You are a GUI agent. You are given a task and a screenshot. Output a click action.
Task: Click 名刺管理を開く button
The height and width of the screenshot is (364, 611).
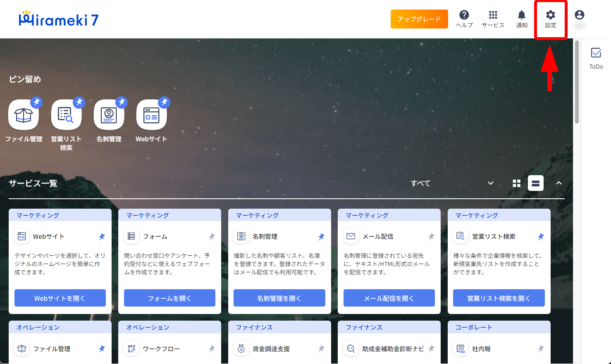[279, 298]
